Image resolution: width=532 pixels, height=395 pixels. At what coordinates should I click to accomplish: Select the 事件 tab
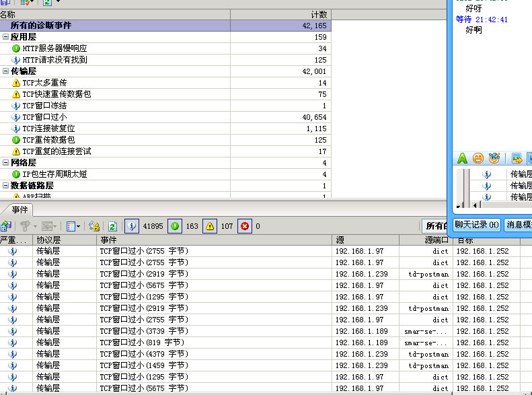click(x=20, y=209)
